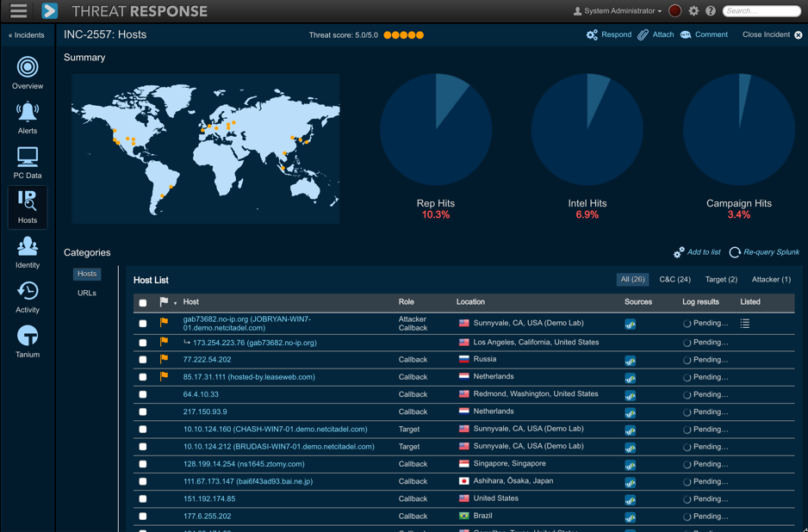Open the hamburger menu
Viewport: 808px width, 532px height.
coord(18,11)
